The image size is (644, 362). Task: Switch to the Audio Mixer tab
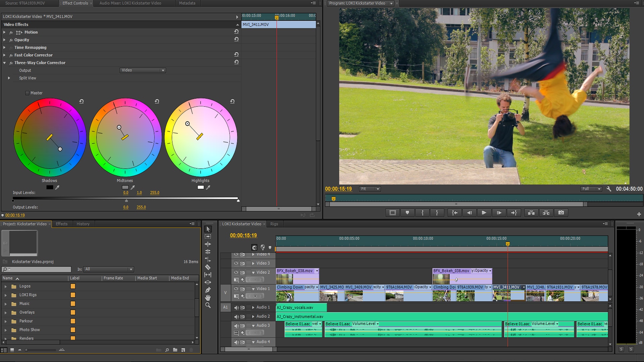[130, 3]
